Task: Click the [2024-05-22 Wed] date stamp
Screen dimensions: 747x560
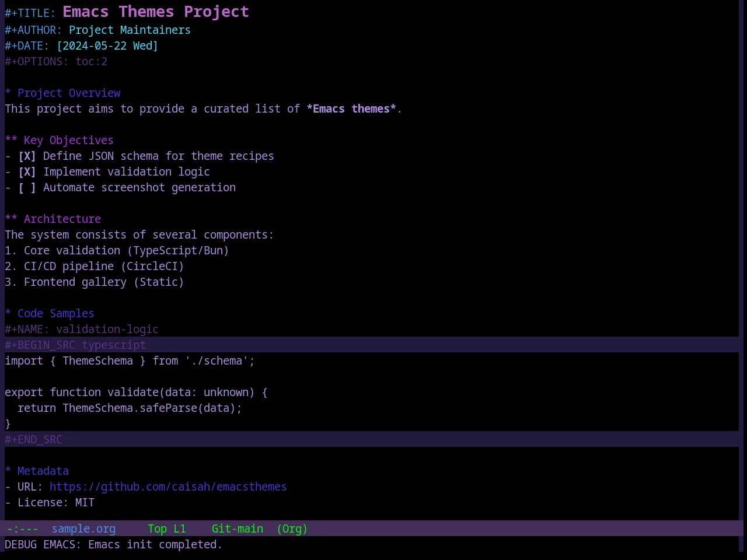Action: (107, 45)
